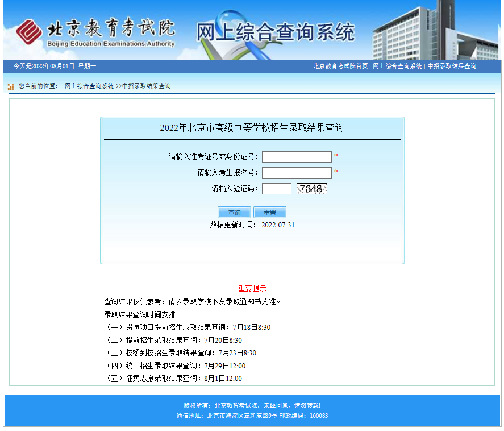
Task: Click the 征集志愿录取结果查询 schedule line
Action: [x=173, y=379]
